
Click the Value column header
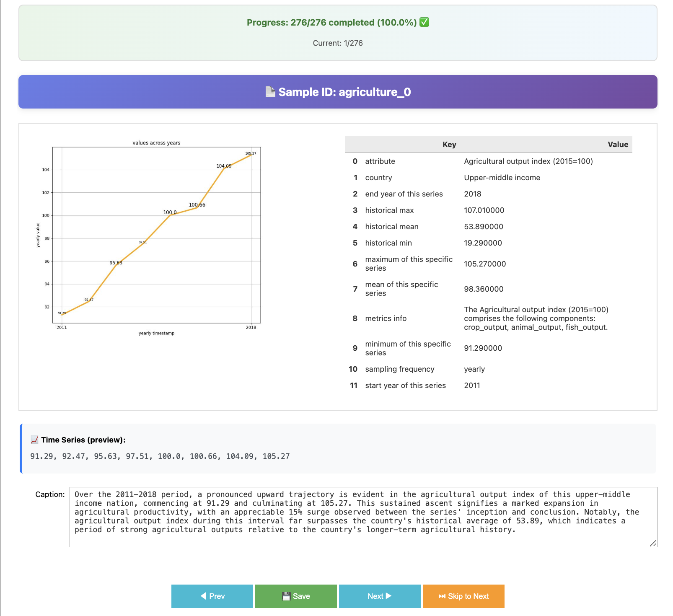point(618,145)
